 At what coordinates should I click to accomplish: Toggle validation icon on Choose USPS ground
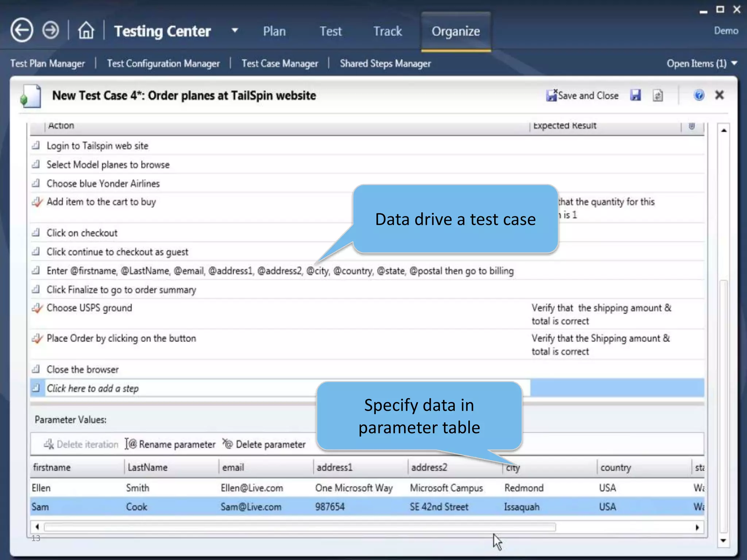click(x=37, y=308)
